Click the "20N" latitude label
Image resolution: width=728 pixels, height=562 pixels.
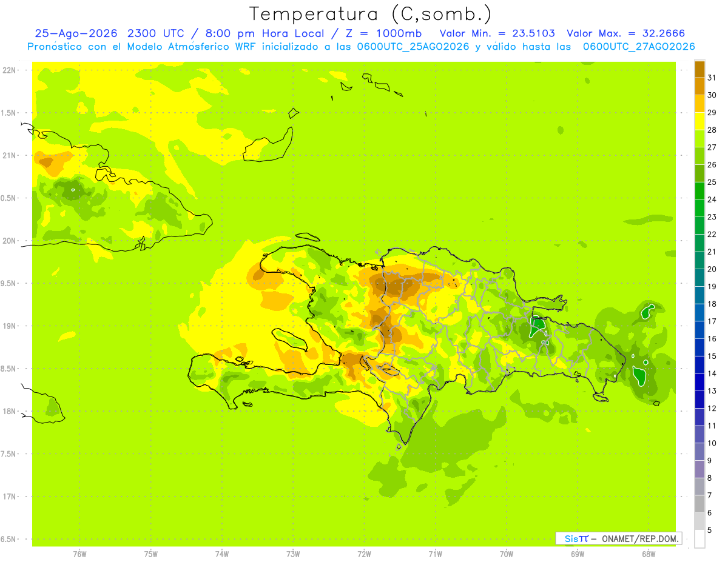point(9,241)
